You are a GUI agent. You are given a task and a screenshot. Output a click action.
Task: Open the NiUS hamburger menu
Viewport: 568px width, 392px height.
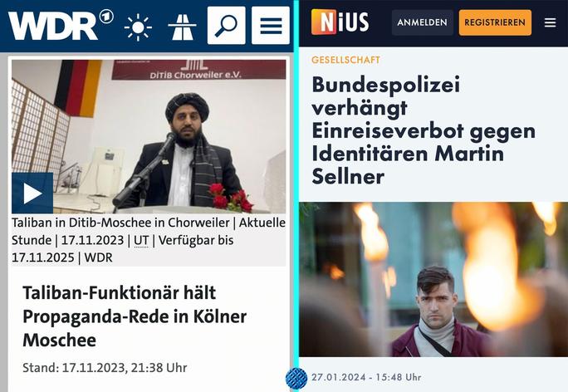click(x=550, y=22)
